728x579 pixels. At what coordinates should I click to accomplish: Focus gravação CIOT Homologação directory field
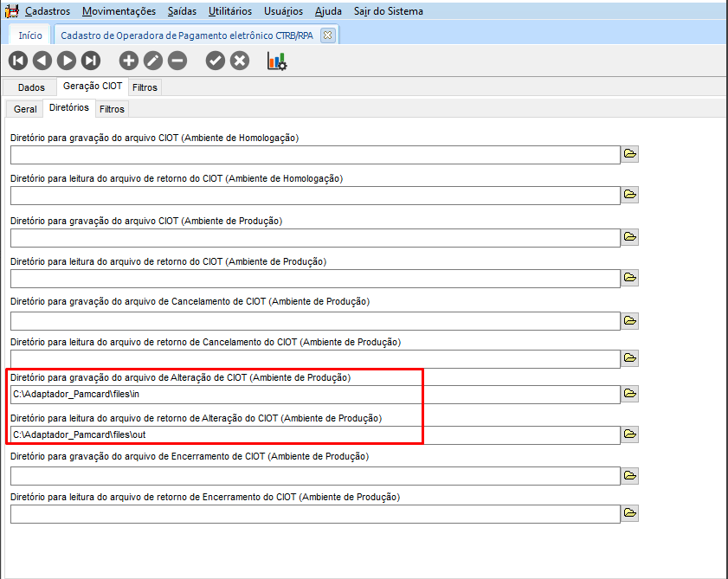[315, 155]
